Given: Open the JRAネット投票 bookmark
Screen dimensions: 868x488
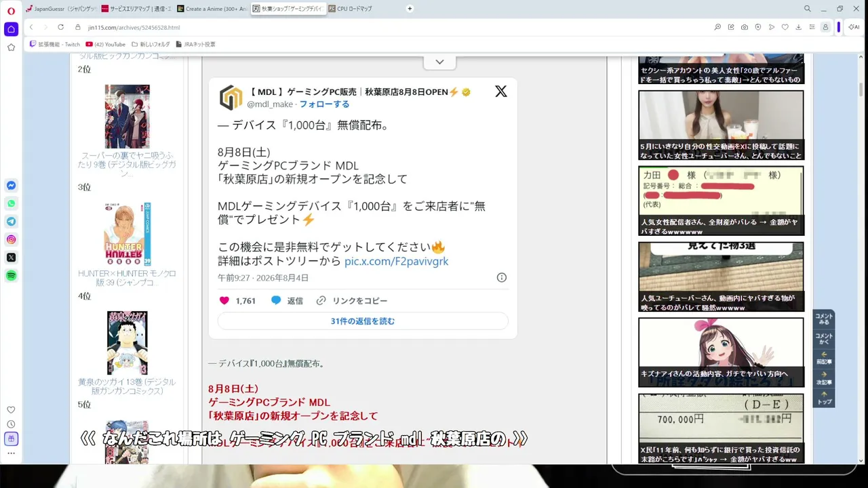Looking at the screenshot, I should click(x=195, y=44).
